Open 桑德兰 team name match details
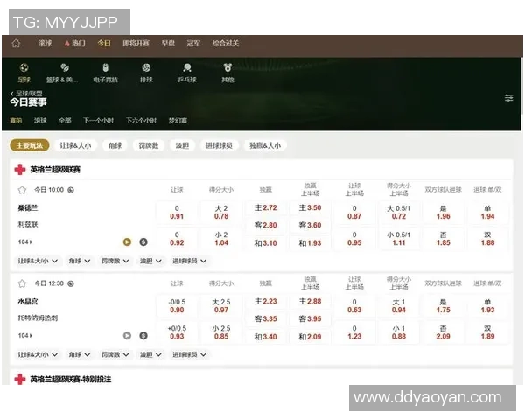 pos(28,208)
